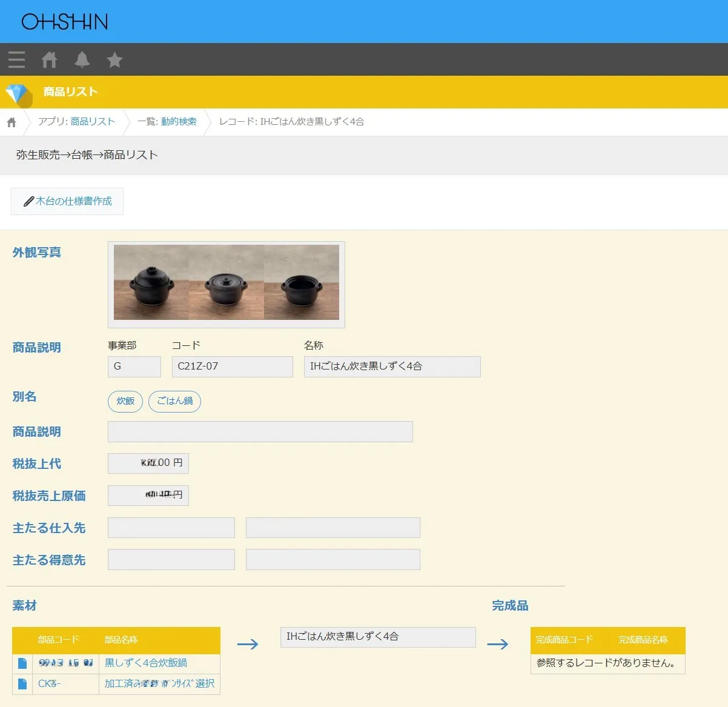Click 木台の仕様書作成 button
This screenshot has width=728, height=707.
[x=67, y=201]
